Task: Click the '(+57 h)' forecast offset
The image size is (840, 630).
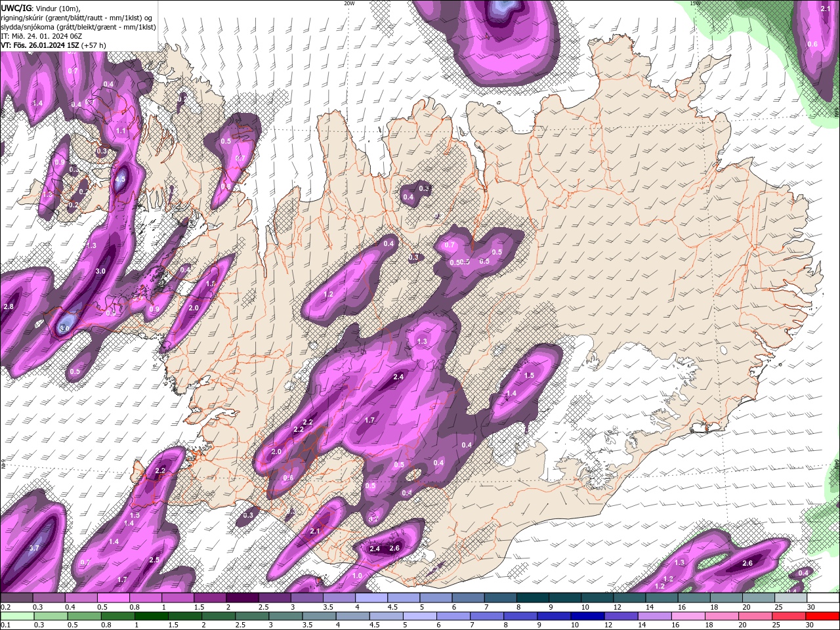Action: pos(93,45)
